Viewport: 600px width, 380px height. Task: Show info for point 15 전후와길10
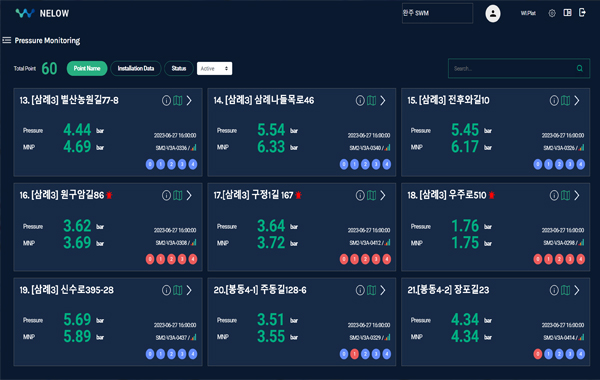(x=554, y=101)
